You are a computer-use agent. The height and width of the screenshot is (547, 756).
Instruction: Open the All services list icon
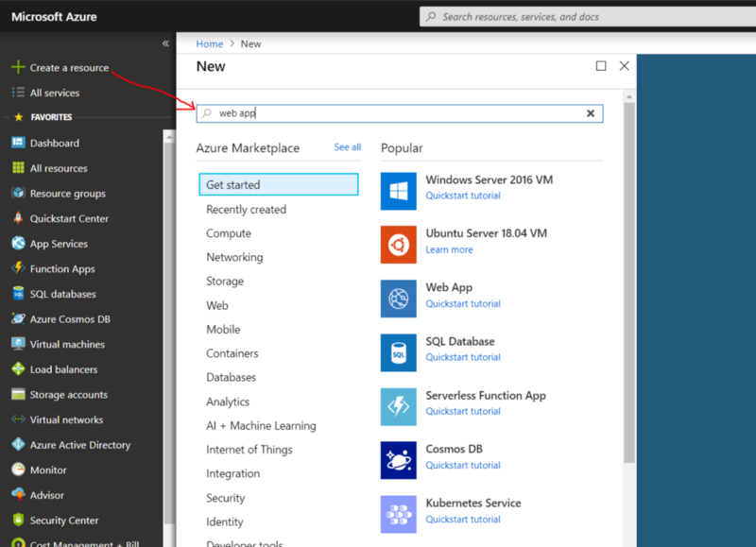(18, 92)
